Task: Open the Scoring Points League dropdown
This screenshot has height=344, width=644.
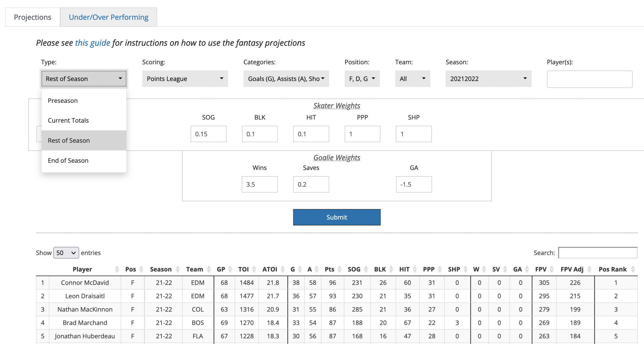Action: (x=185, y=79)
